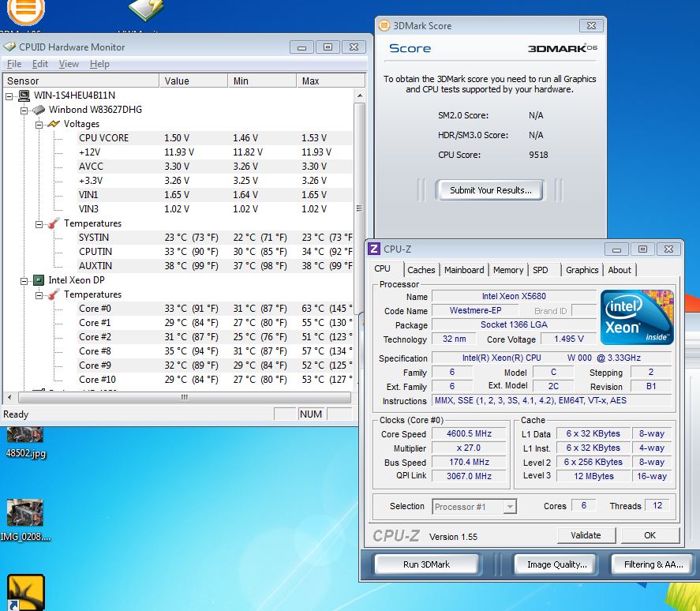
Task: Switch to the Mainboard tab in CPU-Z
Action: click(464, 270)
